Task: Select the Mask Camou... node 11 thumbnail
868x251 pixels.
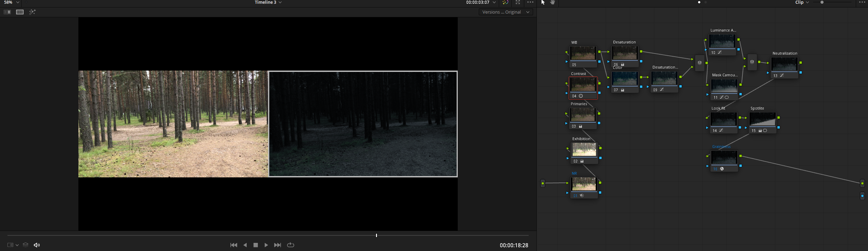Action: pyautogui.click(x=724, y=86)
